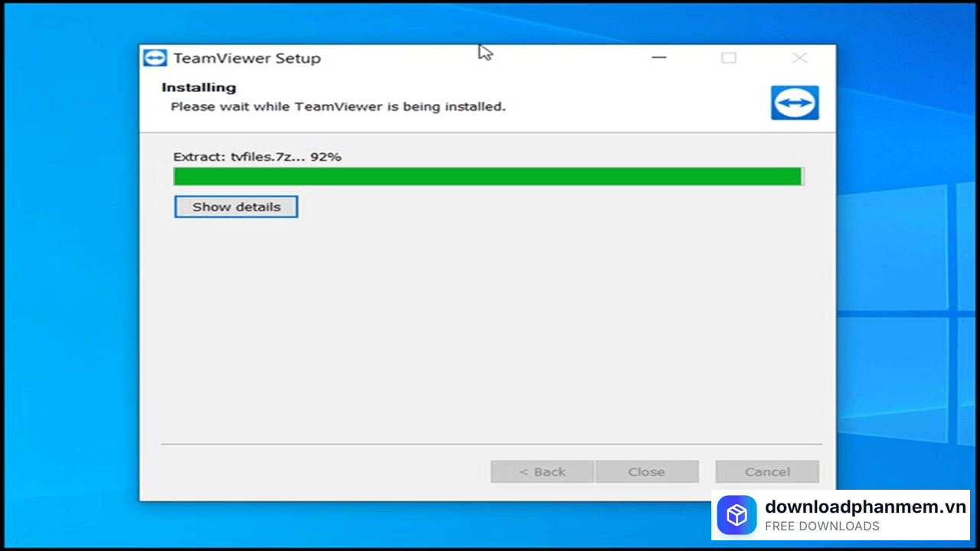Cancel the TeamViewer installation
The height and width of the screenshot is (551, 980).
(x=767, y=471)
